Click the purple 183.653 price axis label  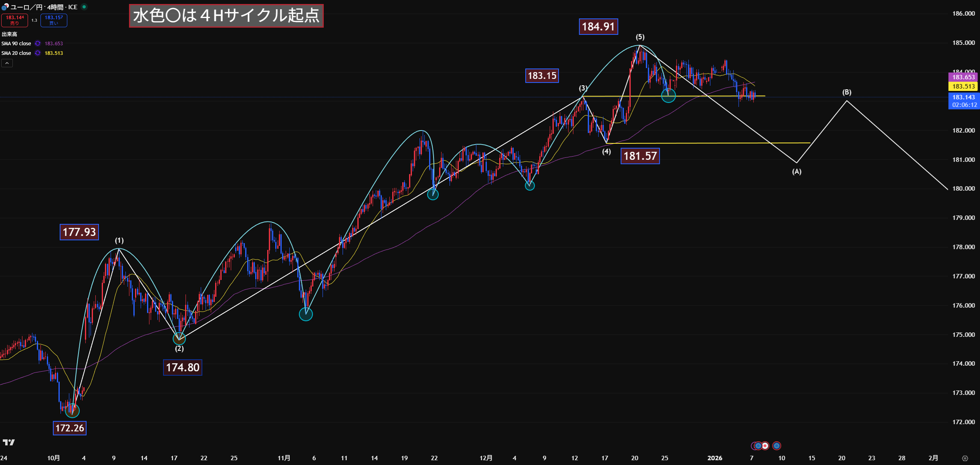pos(963,77)
